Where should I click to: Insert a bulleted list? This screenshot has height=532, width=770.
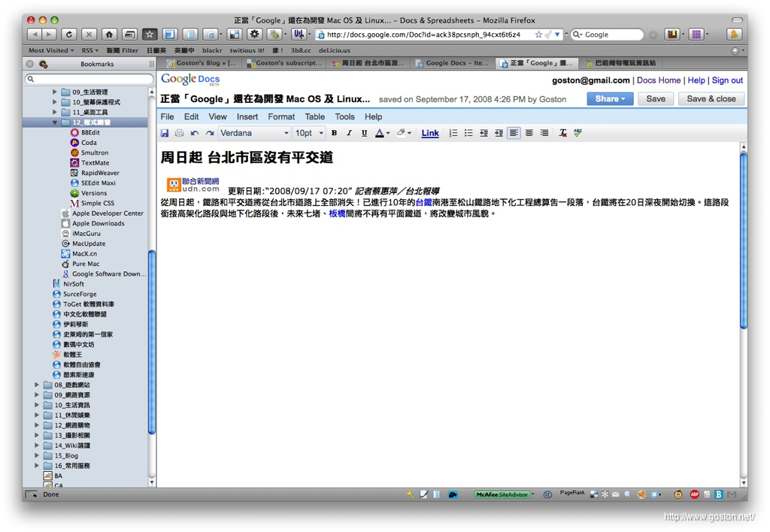click(x=468, y=133)
